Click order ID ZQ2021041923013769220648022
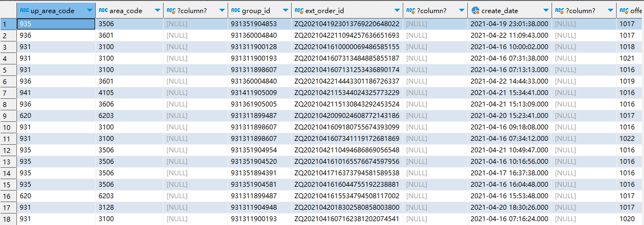Viewport: 644px width, 225px height. pos(347,24)
